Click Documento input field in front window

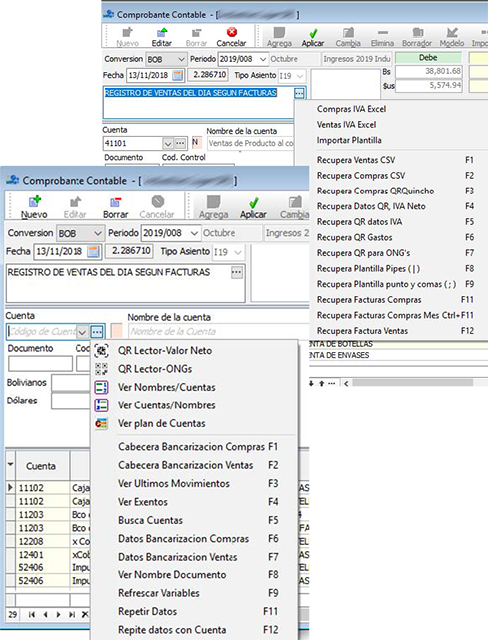tap(40, 364)
